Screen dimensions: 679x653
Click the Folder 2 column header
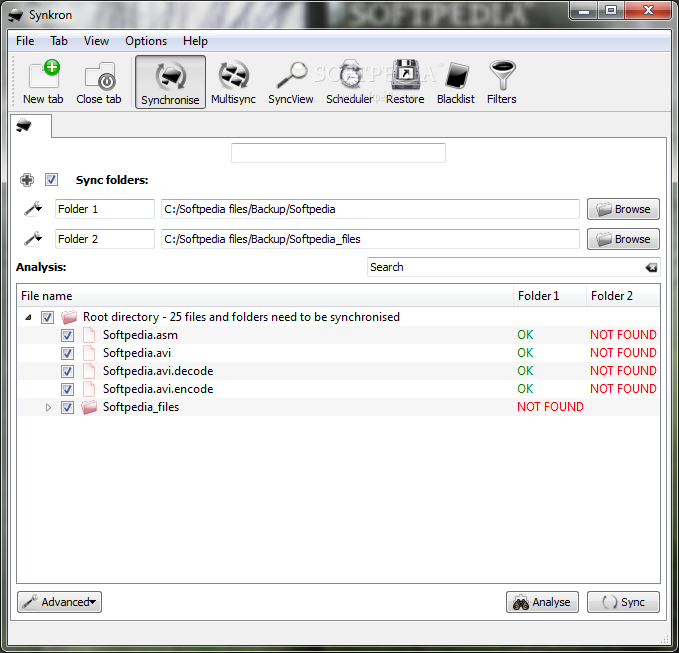point(623,296)
